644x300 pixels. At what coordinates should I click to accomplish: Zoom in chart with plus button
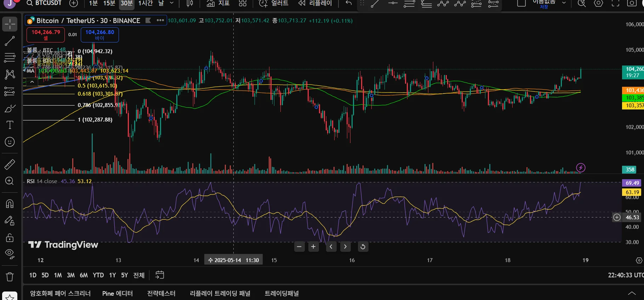click(x=313, y=247)
